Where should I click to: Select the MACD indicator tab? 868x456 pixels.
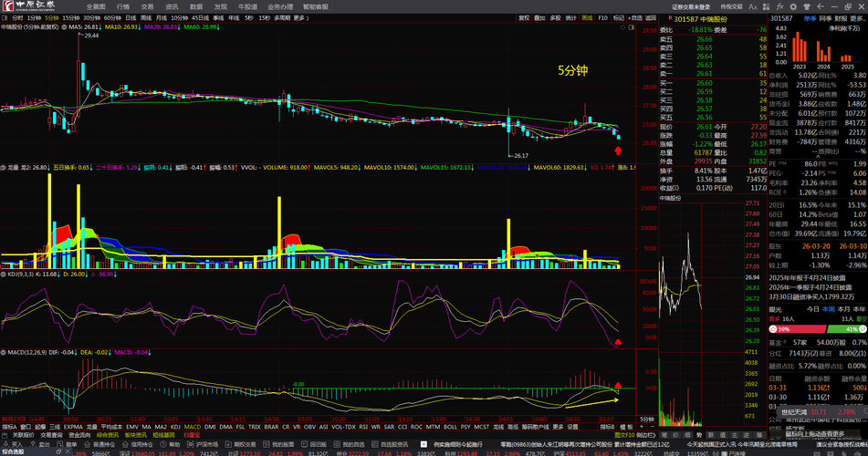pos(192,427)
